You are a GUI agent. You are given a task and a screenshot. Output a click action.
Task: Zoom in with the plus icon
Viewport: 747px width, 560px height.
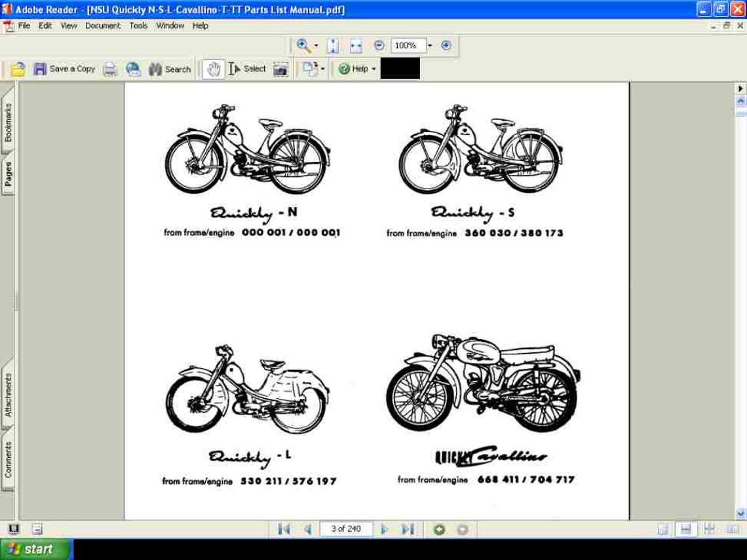pos(446,45)
